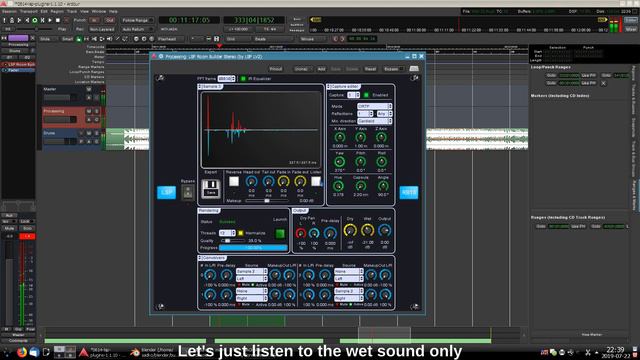
Task: Click the yellow Fade out knob
Action: (300, 182)
